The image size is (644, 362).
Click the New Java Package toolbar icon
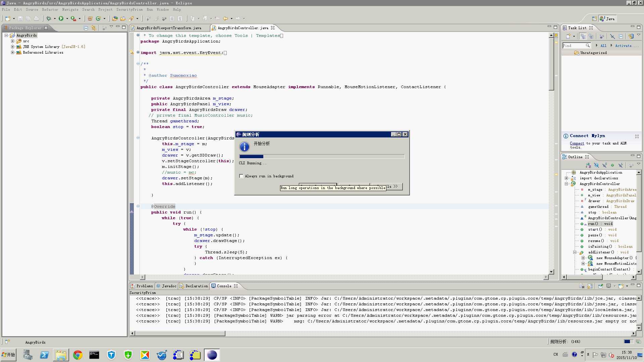pyautogui.click(x=90, y=19)
